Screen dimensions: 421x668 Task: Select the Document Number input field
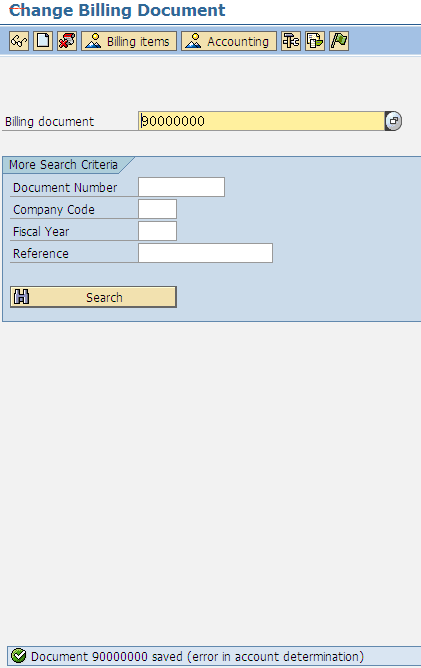(182, 187)
